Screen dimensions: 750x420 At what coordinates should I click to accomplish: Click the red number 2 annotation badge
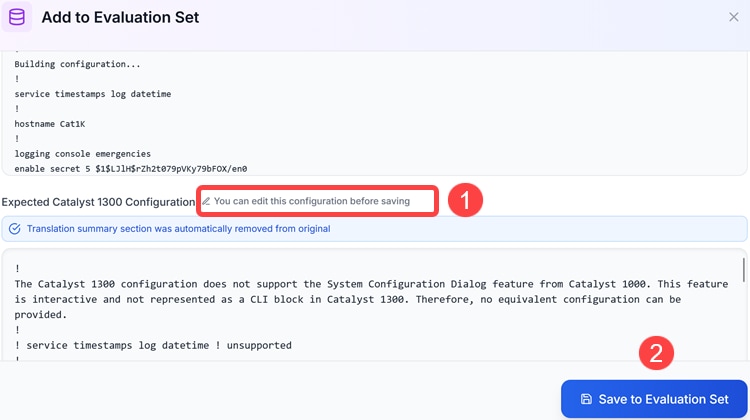click(x=657, y=352)
